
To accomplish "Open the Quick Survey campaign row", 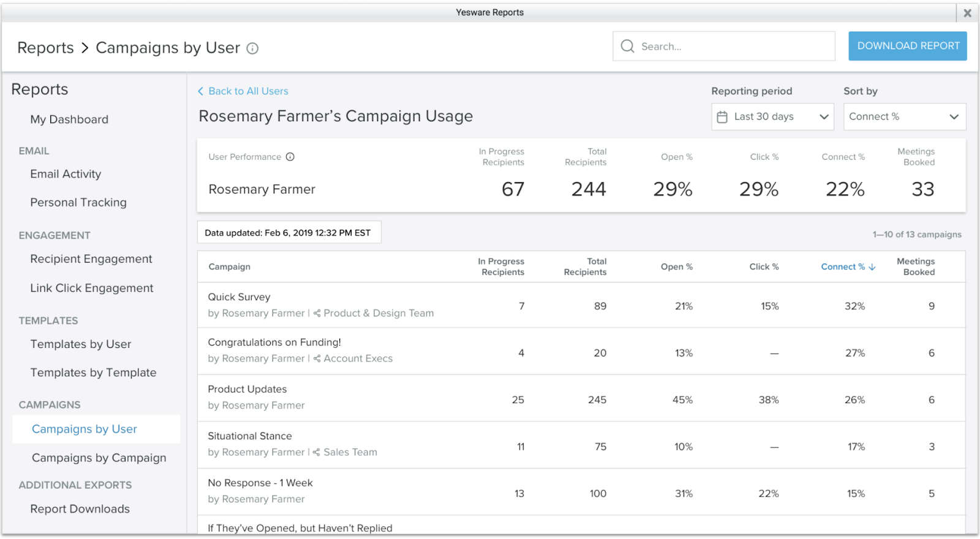I will [239, 297].
